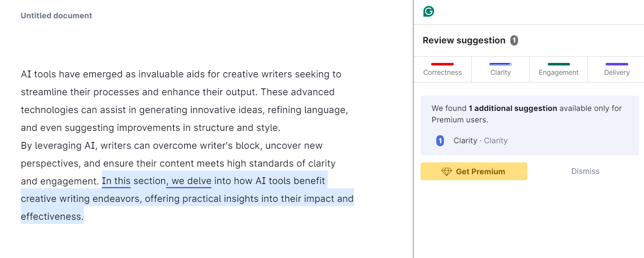The width and height of the screenshot is (644, 258).
Task: Click the blue numbered Clarity suggestion badge
Action: click(x=440, y=141)
